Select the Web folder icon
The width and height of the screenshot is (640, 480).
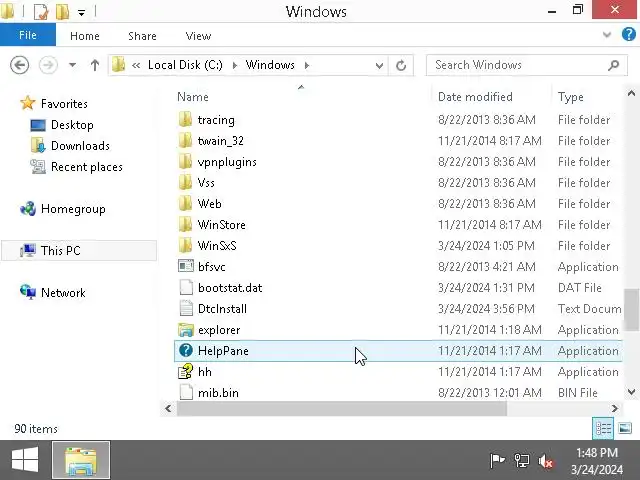[x=185, y=204]
